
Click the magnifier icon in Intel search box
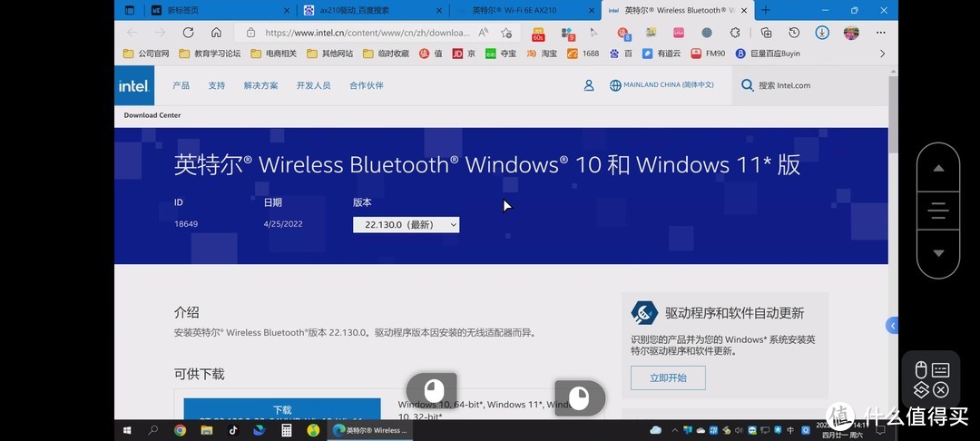747,85
